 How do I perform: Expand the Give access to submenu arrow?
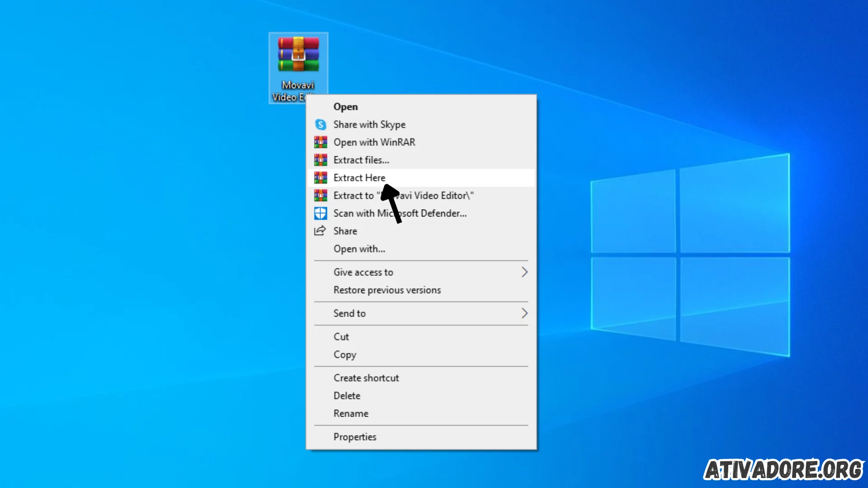[x=524, y=272]
